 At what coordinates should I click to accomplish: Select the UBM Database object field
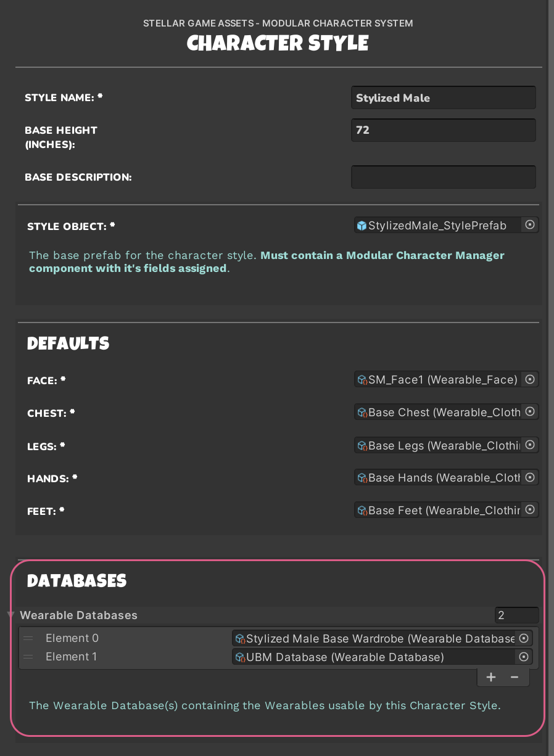[373, 657]
